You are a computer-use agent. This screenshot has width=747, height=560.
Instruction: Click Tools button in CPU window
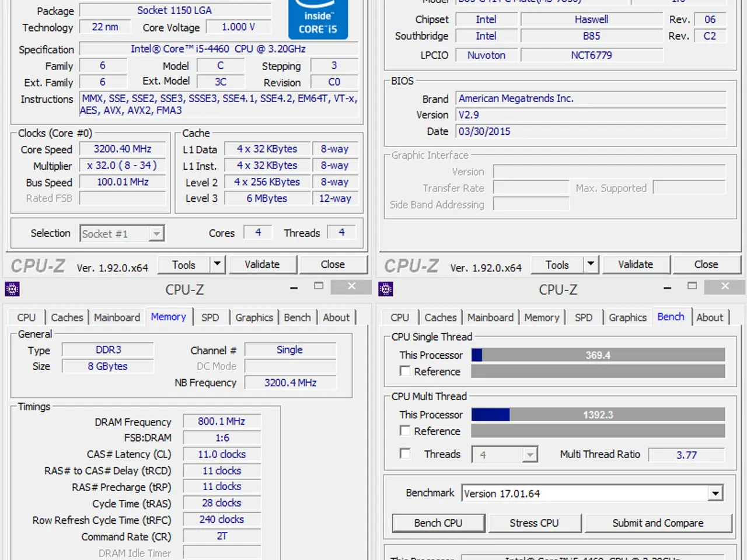pos(183,264)
